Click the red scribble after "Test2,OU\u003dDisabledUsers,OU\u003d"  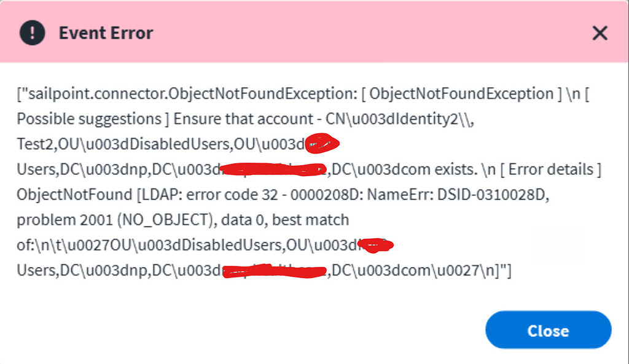322,144
